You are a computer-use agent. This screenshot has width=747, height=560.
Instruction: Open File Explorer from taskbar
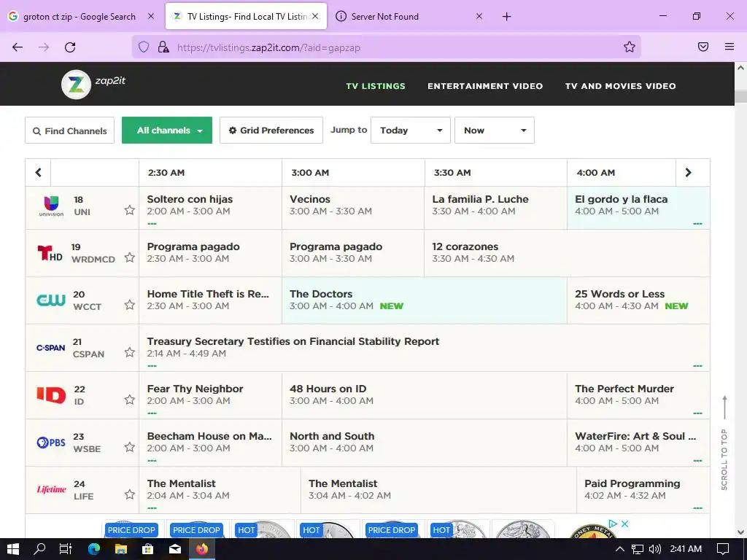click(121, 549)
